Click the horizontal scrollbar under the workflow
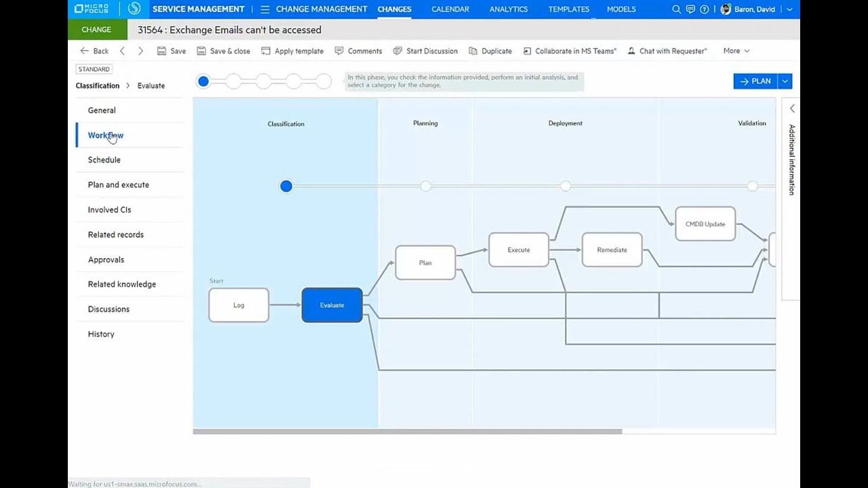This screenshot has width=868, height=488. click(x=407, y=431)
